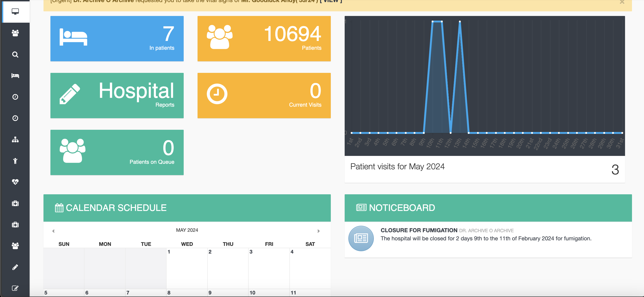
Task: Click the 11th data point on chart
Action: [x=442, y=22]
